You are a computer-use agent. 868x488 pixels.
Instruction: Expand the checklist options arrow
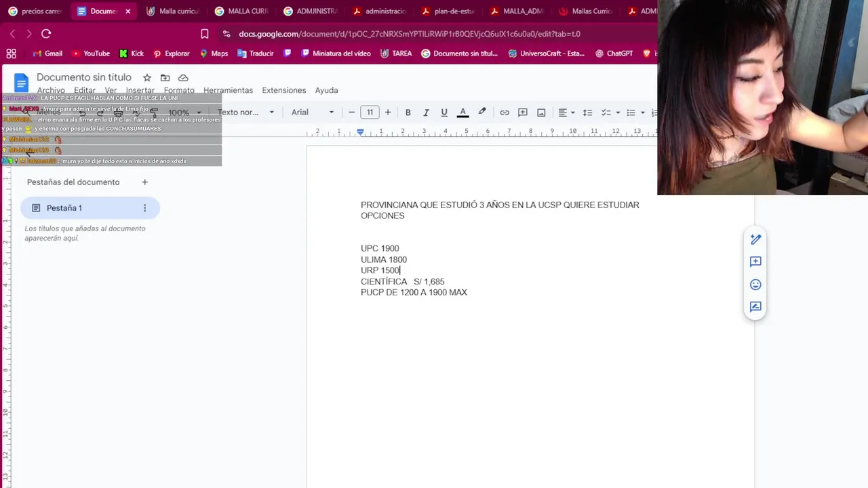tap(617, 113)
